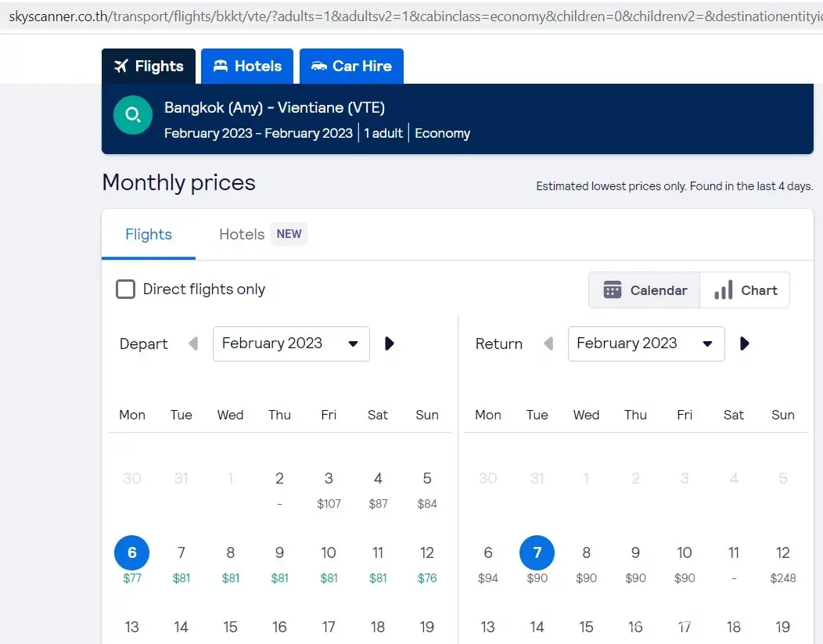Open Return month dropdown February 2023
This screenshot has width=823, height=644.
[x=646, y=344]
